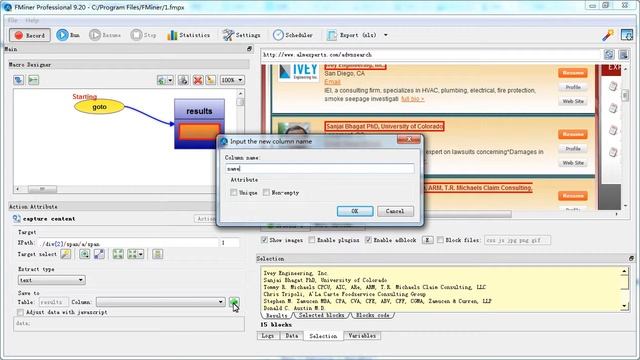Click the yellow target list icon

click(158, 254)
